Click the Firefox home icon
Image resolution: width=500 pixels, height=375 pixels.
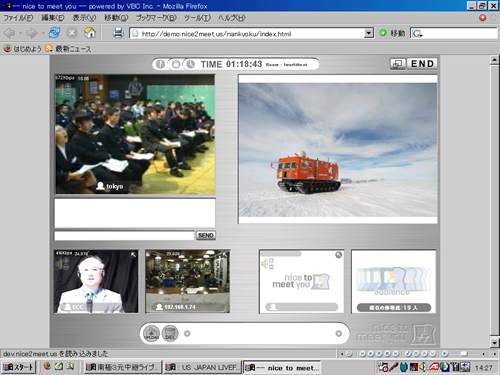pos(89,33)
